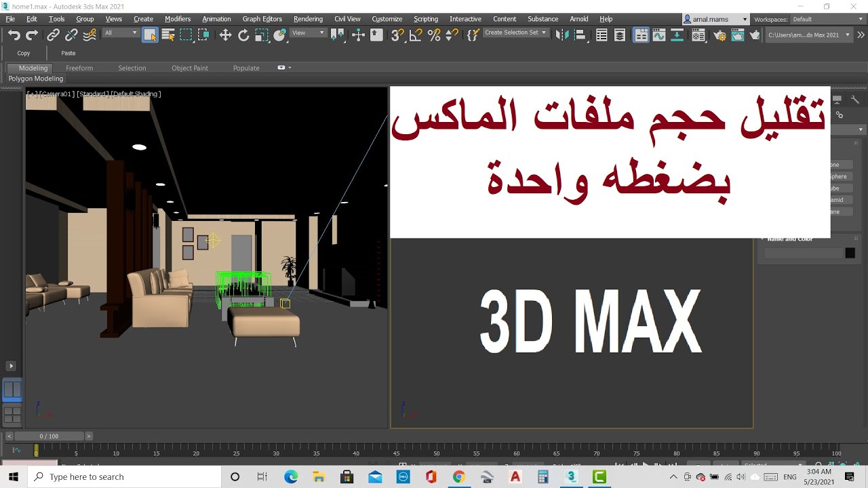Open the project path dropdown
This screenshot has width=868, height=488.
[808, 35]
